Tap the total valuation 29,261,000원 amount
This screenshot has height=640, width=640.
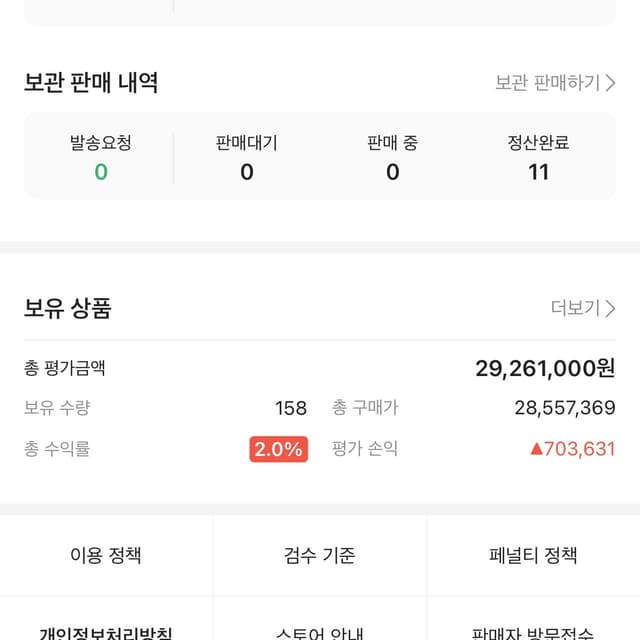[x=545, y=368]
